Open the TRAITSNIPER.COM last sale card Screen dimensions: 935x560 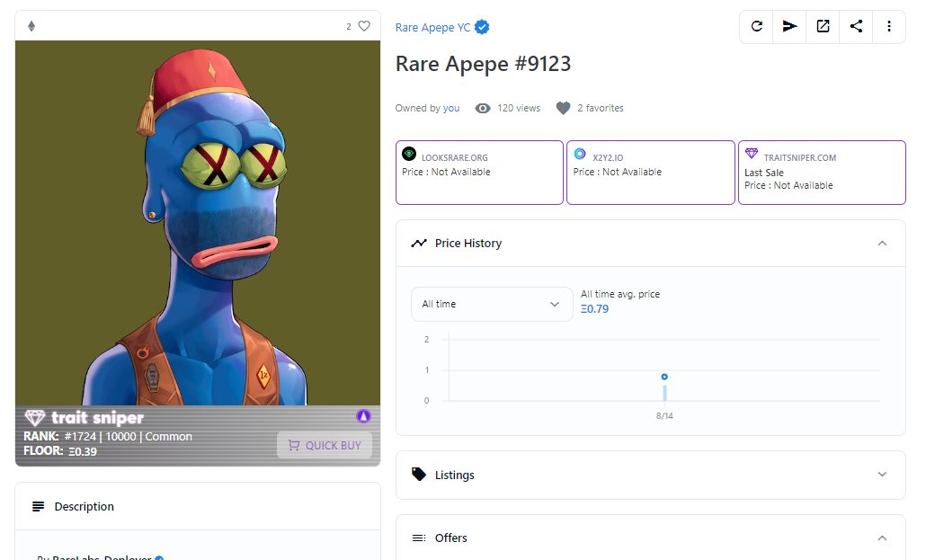(x=822, y=173)
